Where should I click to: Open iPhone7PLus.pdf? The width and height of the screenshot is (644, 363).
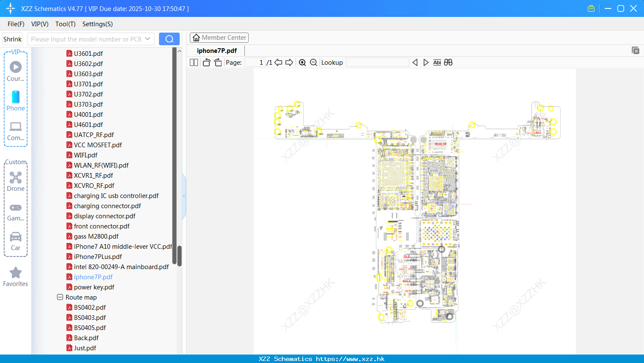98,256
